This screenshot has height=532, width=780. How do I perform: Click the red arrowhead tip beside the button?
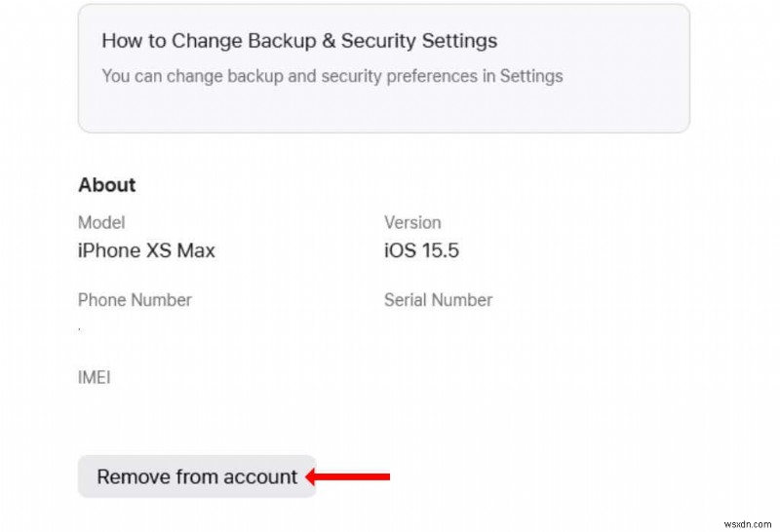click(309, 476)
